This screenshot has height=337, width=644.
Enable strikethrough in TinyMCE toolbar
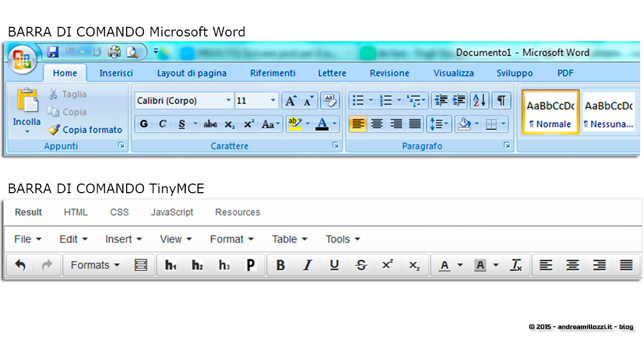tap(361, 265)
